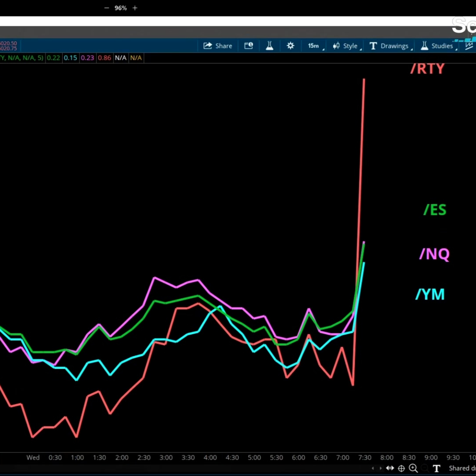Click the green 0.22 study value
Viewport: 476px width, 476px height.
click(x=53, y=58)
